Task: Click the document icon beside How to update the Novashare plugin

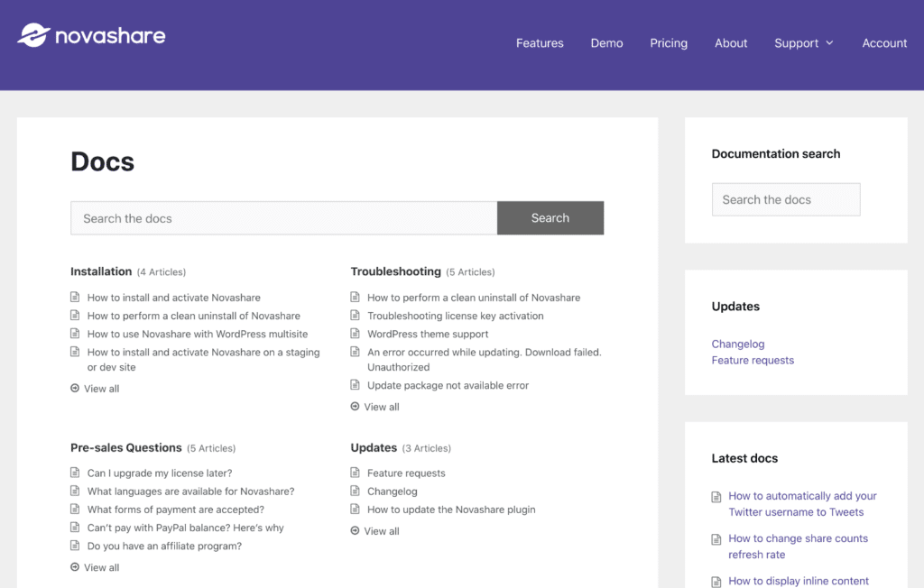Action: pyautogui.click(x=356, y=509)
